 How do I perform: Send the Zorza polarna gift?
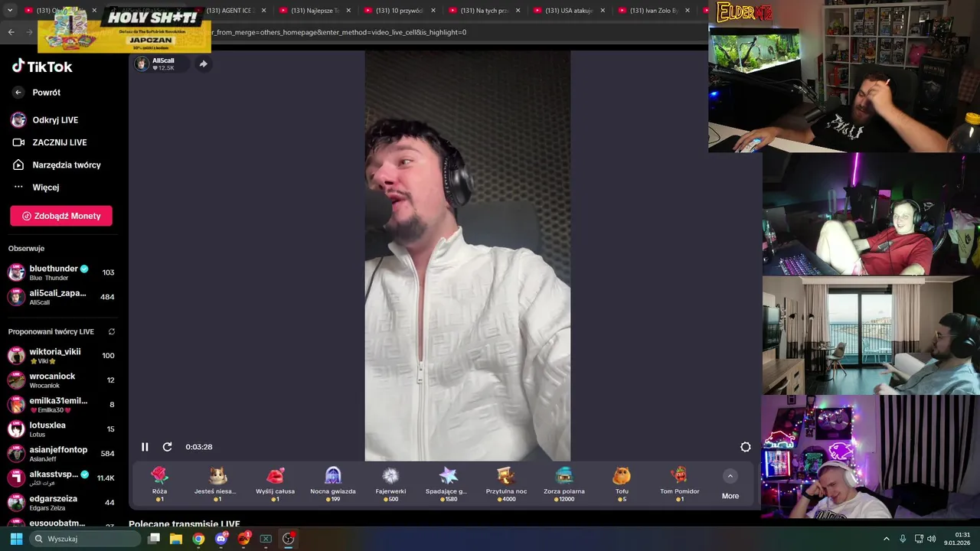point(564,484)
